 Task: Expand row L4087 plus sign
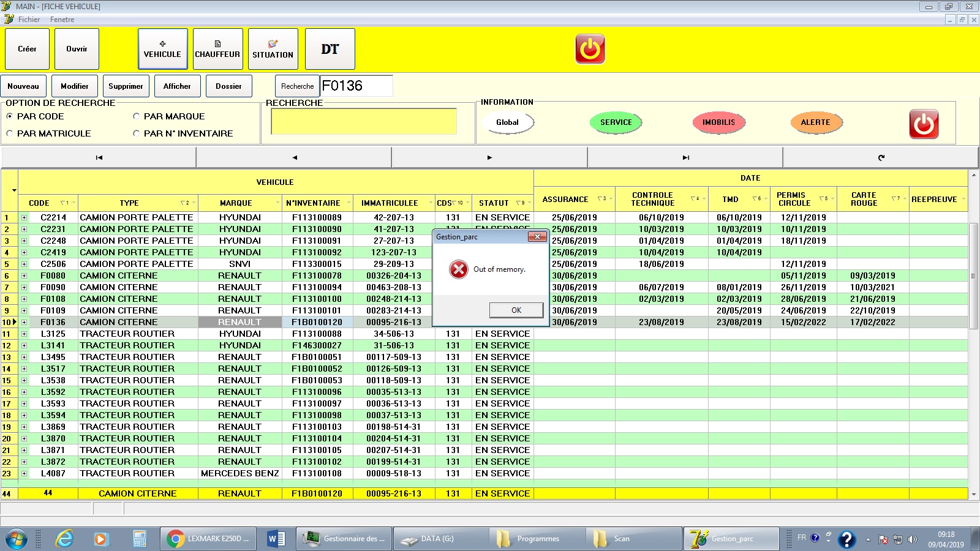24,473
